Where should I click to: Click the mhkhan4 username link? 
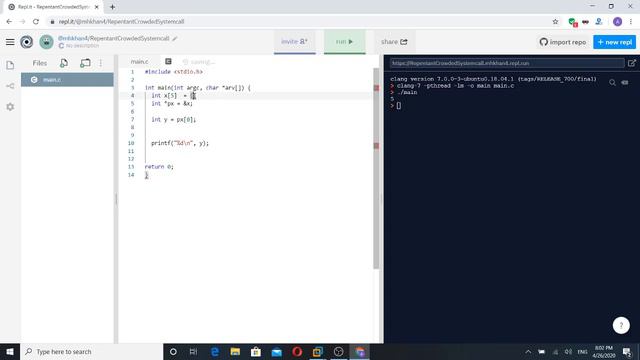point(73,38)
